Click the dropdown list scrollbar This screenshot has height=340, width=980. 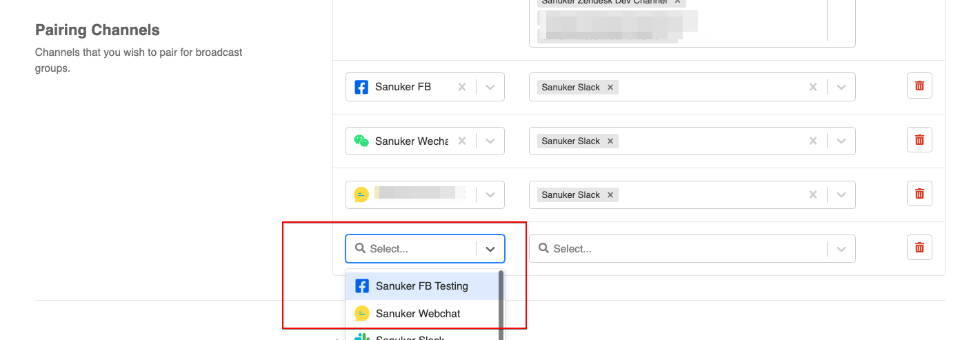pyautogui.click(x=501, y=305)
